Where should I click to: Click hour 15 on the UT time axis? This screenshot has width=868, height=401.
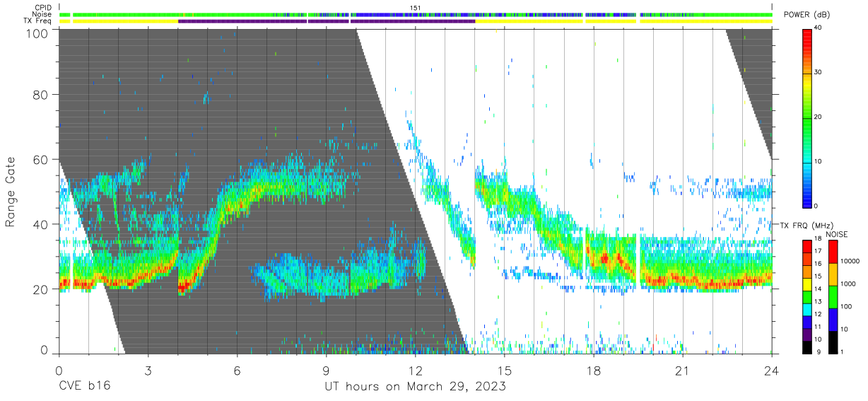[504, 370]
